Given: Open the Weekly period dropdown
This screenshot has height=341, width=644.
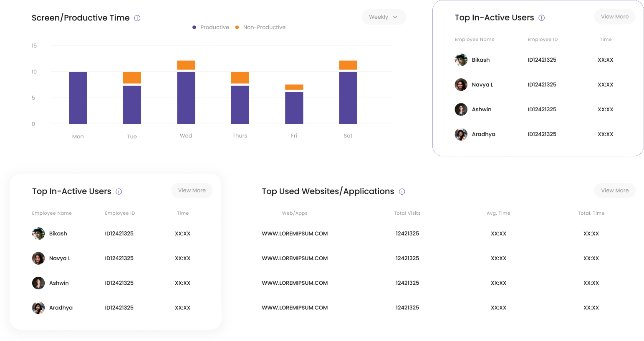Looking at the screenshot, I should tap(384, 17).
